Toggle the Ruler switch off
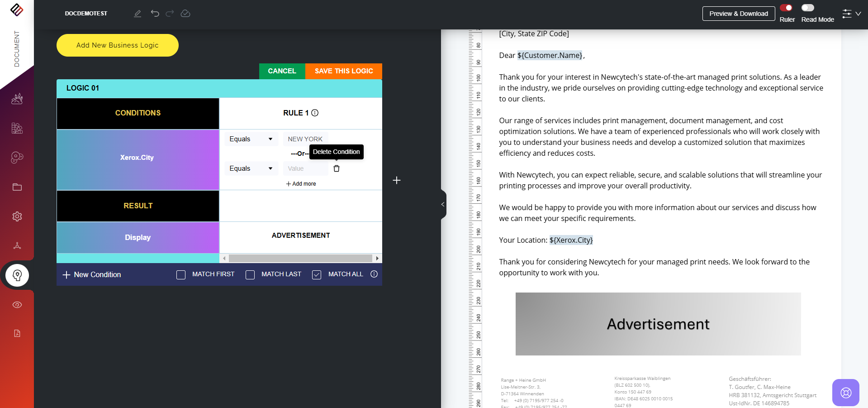This screenshot has height=408, width=868. 786,8
